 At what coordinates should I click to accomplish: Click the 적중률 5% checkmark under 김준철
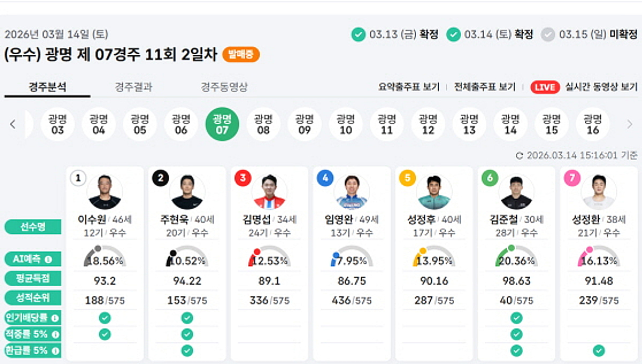(x=516, y=333)
